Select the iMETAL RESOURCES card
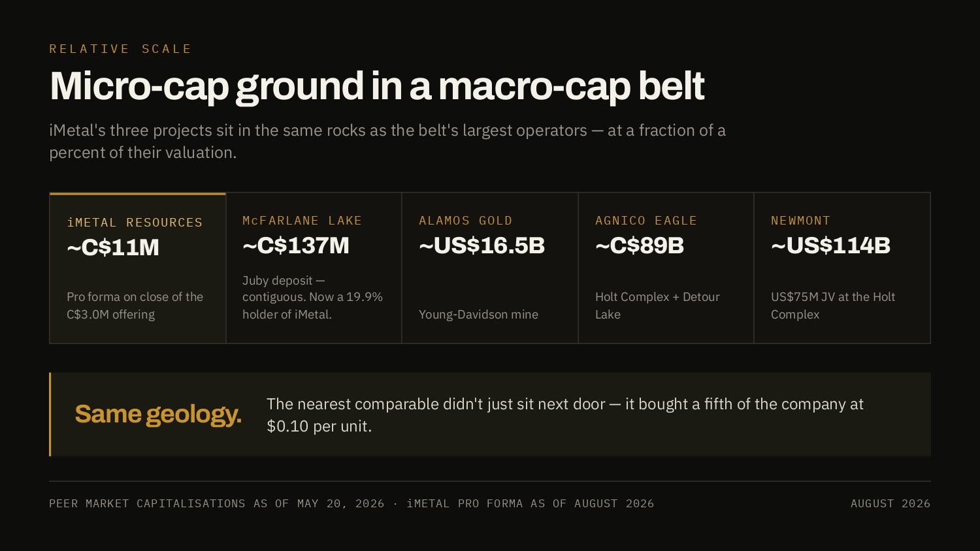Viewport: 980px width, 551px height. pos(138,268)
